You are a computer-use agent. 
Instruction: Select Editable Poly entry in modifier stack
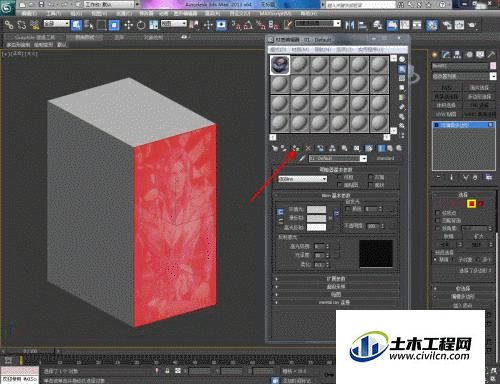point(464,125)
